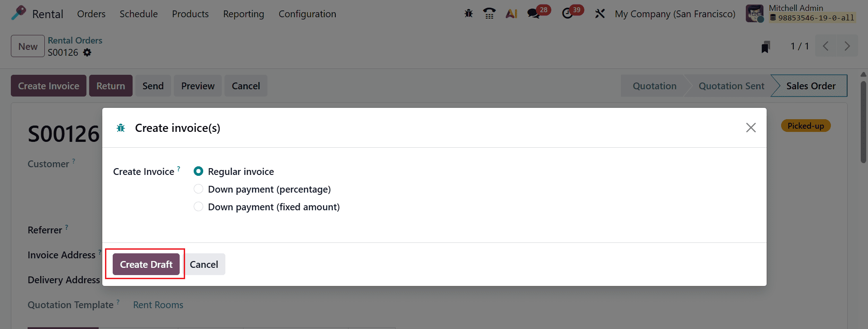Open the Reporting menu
The height and width of the screenshot is (329, 868).
pos(243,14)
